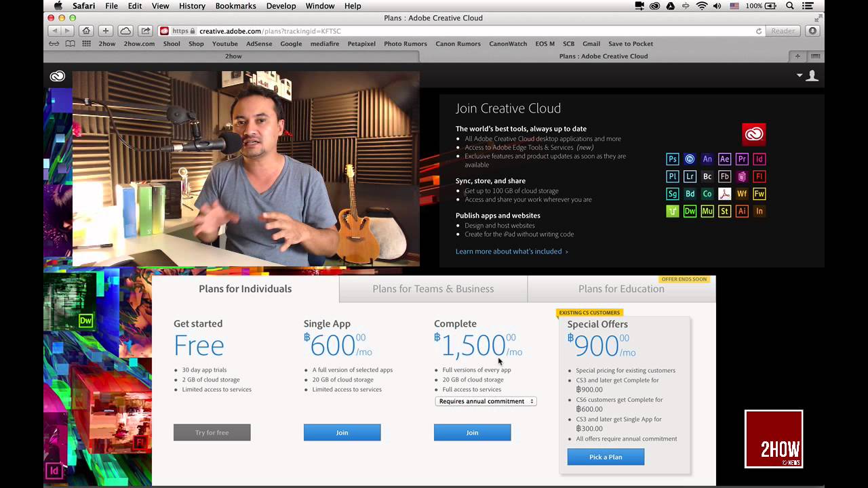This screenshot has width=868, height=488.
Task: Expand account menu arrow beside user icon
Action: 800,76
